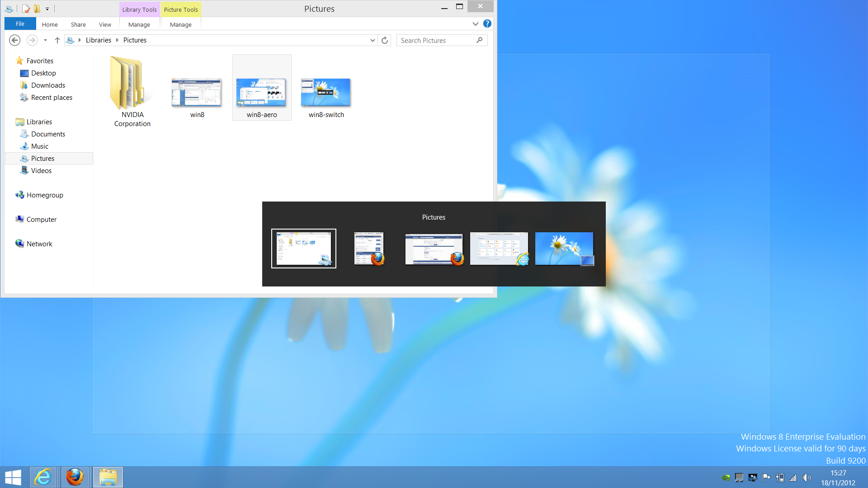Expand the chevron after Libraries in address bar

tap(117, 40)
